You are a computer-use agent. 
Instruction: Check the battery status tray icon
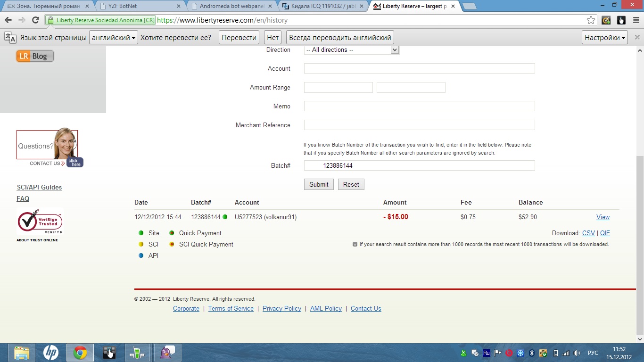pyautogui.click(x=555, y=353)
